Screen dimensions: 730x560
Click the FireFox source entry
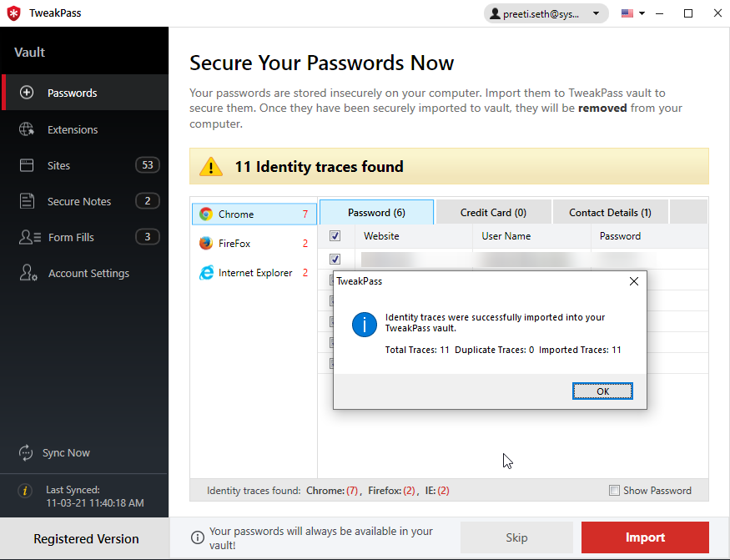click(234, 244)
